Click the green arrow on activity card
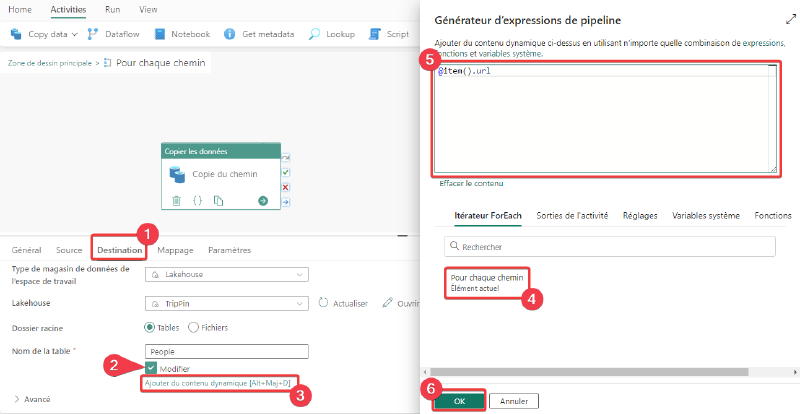 point(263,201)
